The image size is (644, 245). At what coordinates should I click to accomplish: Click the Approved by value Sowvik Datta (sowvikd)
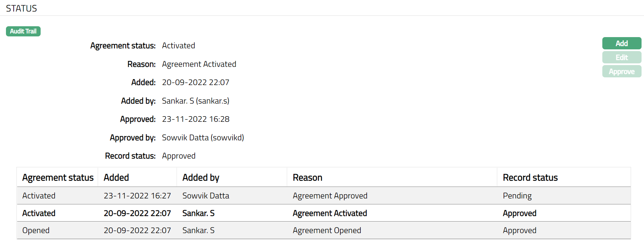click(203, 138)
